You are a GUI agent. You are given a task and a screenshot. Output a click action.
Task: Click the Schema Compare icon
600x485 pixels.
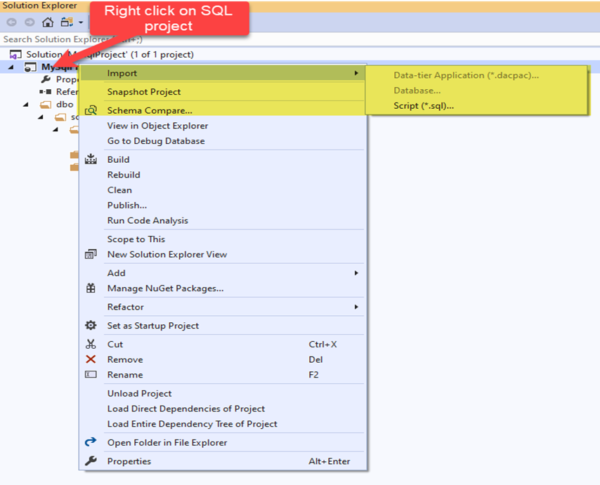(91, 111)
